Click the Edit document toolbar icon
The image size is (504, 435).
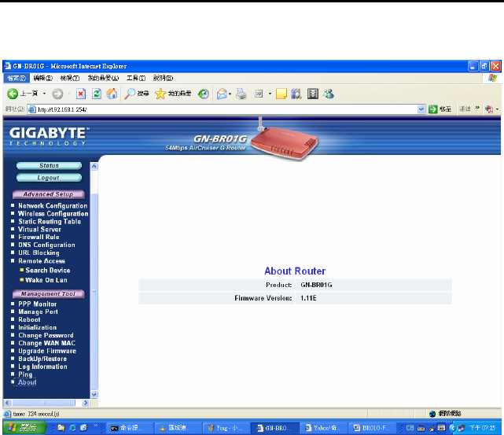pos(259,94)
